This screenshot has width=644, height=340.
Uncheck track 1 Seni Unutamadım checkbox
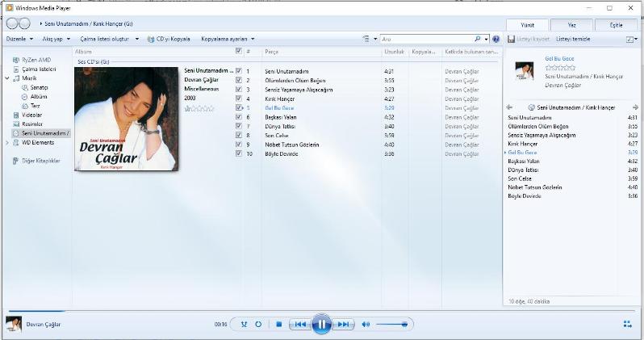(239, 71)
